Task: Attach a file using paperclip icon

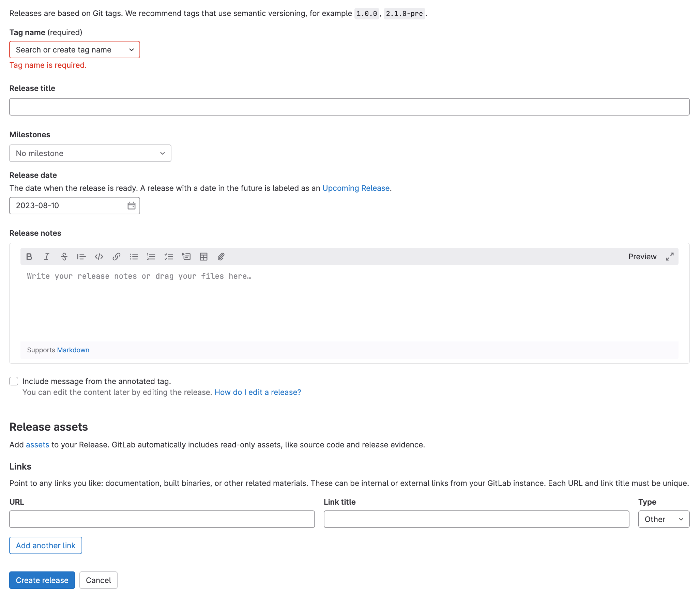Action: pyautogui.click(x=221, y=257)
